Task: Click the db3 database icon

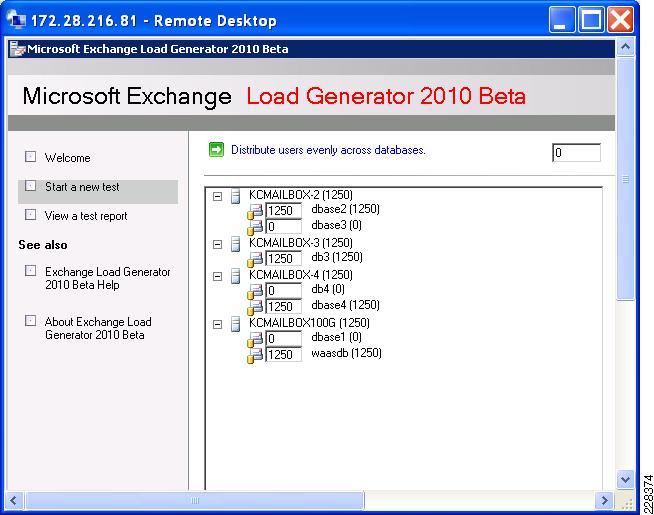Action: click(255, 259)
